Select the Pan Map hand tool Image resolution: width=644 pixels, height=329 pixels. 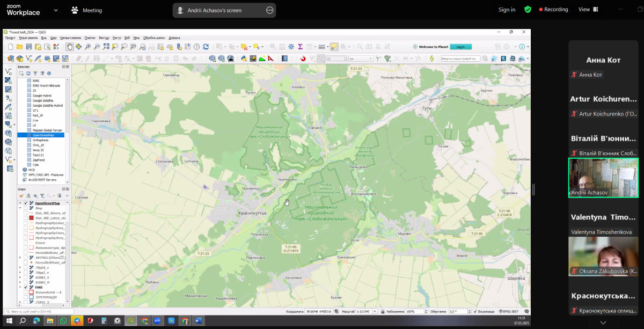click(69, 47)
